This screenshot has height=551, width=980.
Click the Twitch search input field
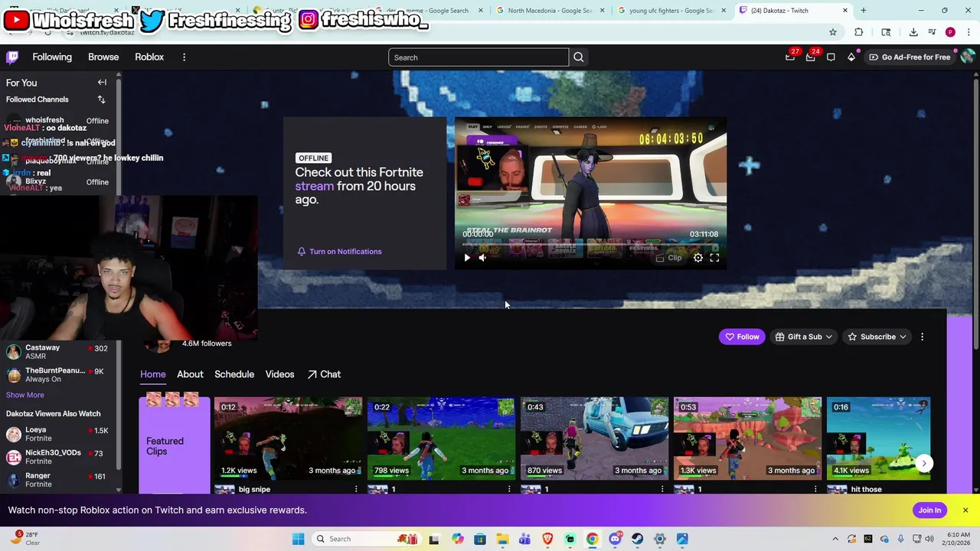479,57
